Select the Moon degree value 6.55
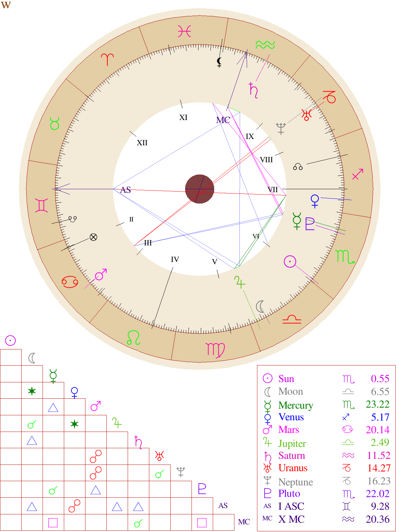399x532 pixels. (x=380, y=392)
